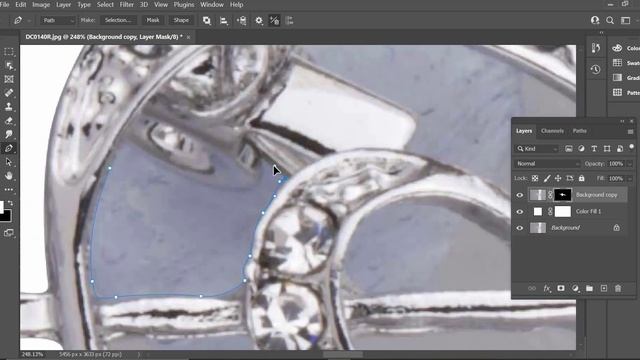This screenshot has width=640, height=360.
Task: Select the Path Selection arrow tool
Action: 9,162
